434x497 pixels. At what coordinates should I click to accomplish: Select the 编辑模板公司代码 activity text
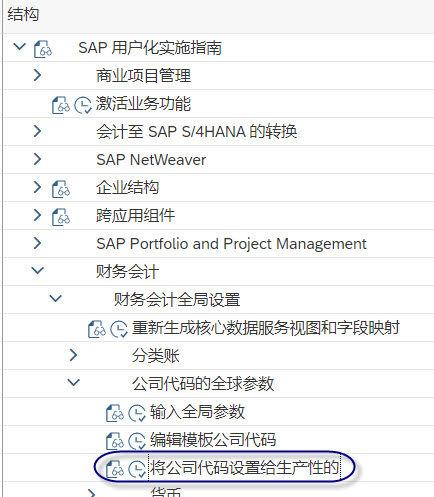pos(213,440)
